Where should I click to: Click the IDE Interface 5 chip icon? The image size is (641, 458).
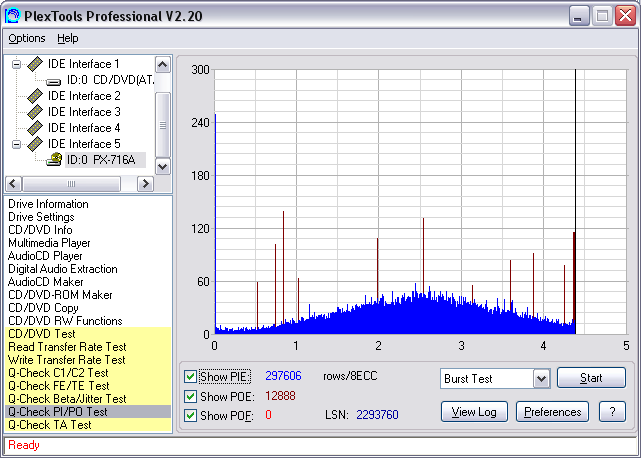(35, 144)
